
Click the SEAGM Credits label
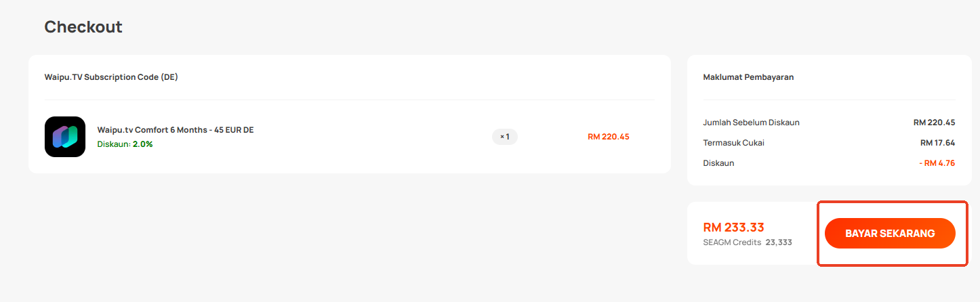click(733, 242)
